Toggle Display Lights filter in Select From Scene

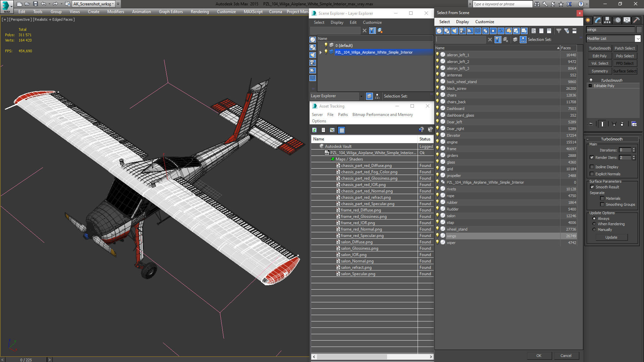coord(454,31)
